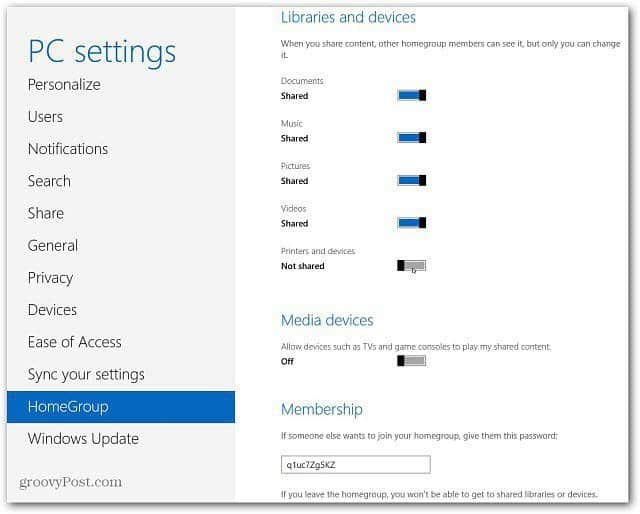
Task: Disable Pictures sharing switch
Action: click(x=411, y=180)
